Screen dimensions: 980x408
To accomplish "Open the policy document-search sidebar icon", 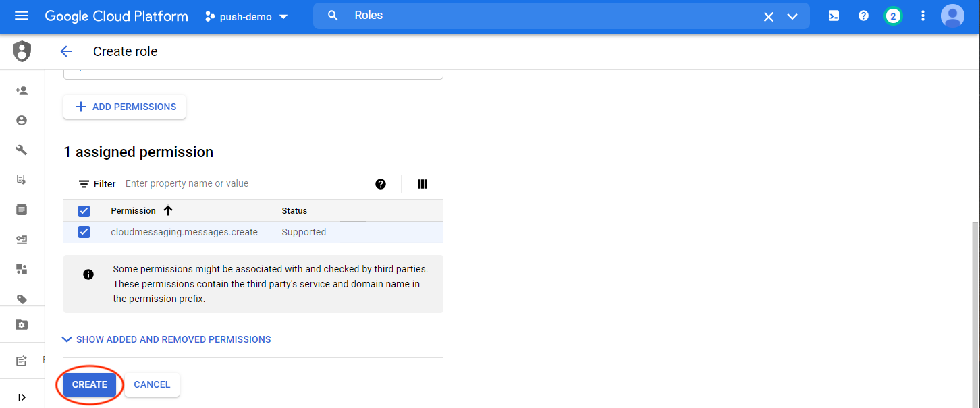I will pos(22,179).
